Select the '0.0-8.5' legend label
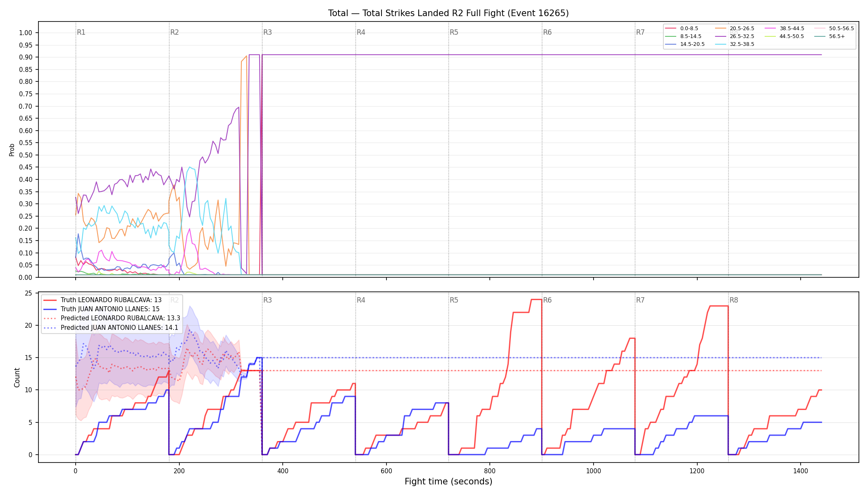The width and height of the screenshot is (868, 496). click(689, 29)
